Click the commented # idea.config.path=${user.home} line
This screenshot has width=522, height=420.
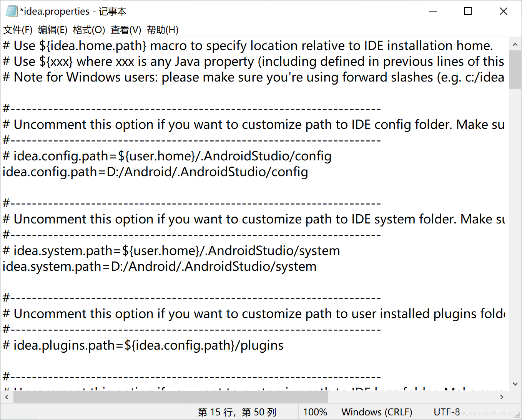167,156
